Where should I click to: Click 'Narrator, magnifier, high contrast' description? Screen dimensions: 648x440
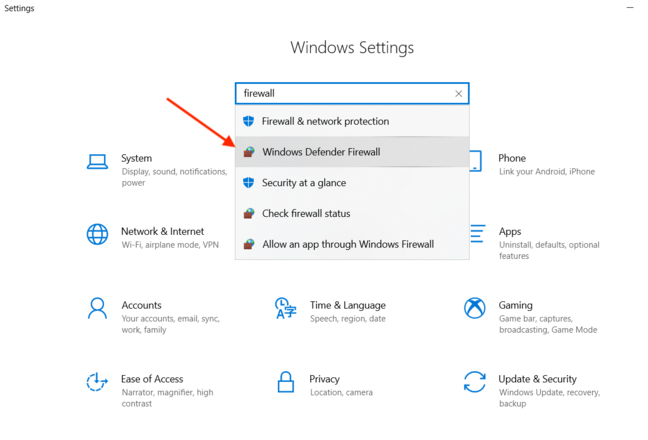(167, 397)
